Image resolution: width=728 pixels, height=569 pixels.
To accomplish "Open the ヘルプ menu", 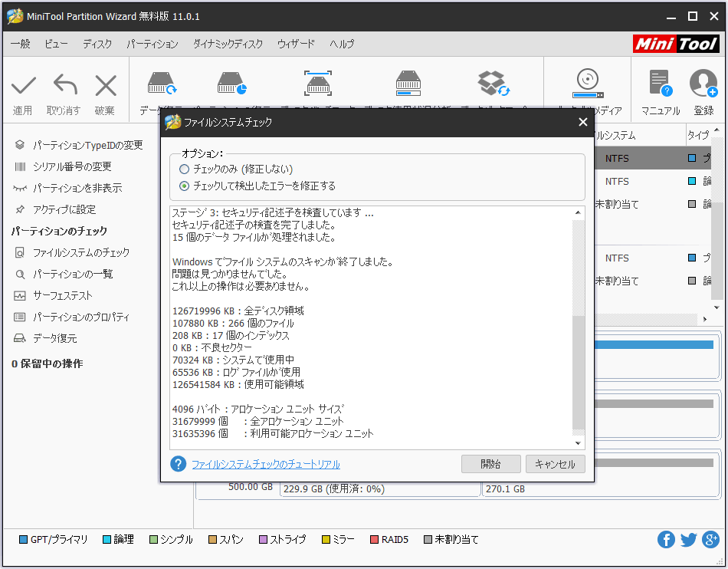I will pos(343,44).
